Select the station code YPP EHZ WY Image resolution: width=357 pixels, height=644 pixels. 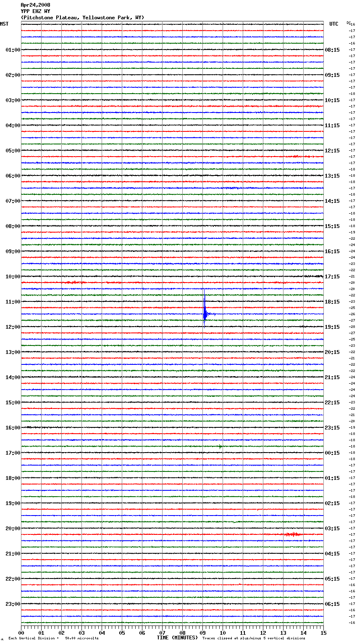pos(35,11)
